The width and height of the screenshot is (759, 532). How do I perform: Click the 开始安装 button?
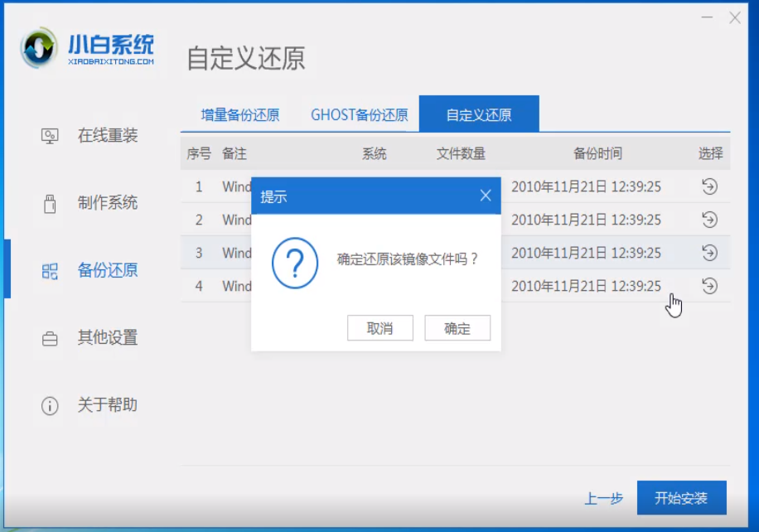(x=681, y=498)
